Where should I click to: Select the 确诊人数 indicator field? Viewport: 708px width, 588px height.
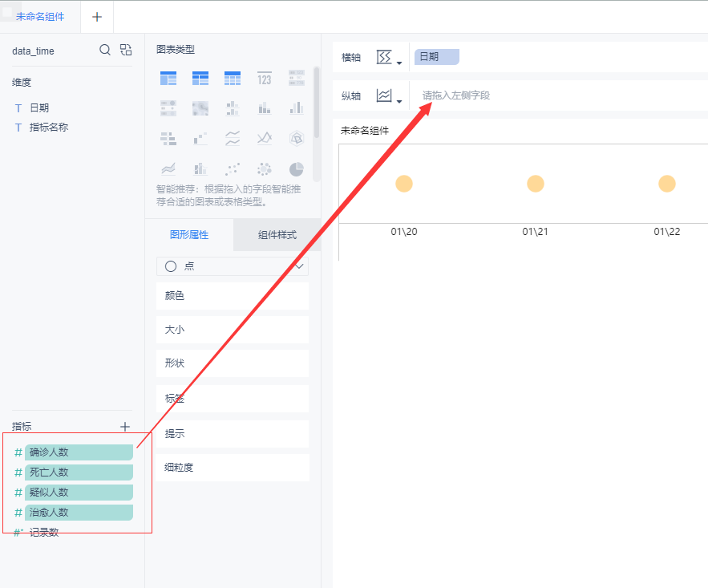click(x=79, y=452)
